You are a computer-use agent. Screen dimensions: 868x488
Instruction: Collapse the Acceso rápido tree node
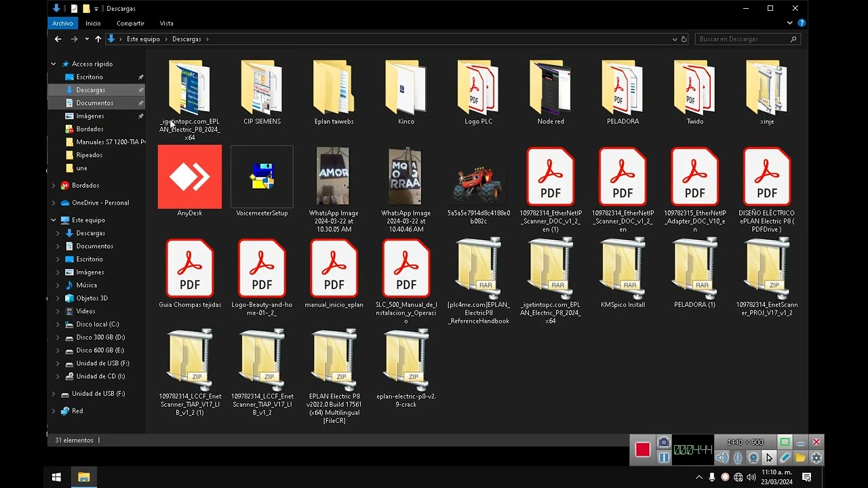coord(54,64)
